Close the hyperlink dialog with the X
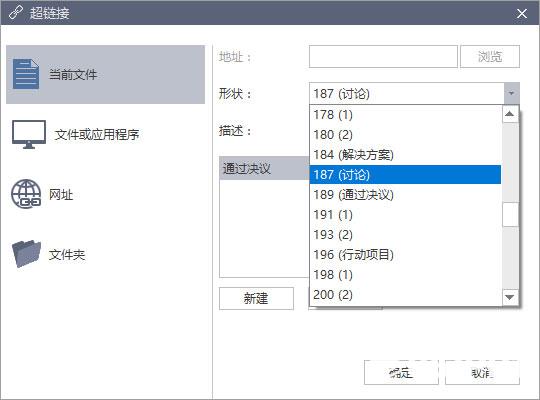The image size is (540, 400). point(522,13)
